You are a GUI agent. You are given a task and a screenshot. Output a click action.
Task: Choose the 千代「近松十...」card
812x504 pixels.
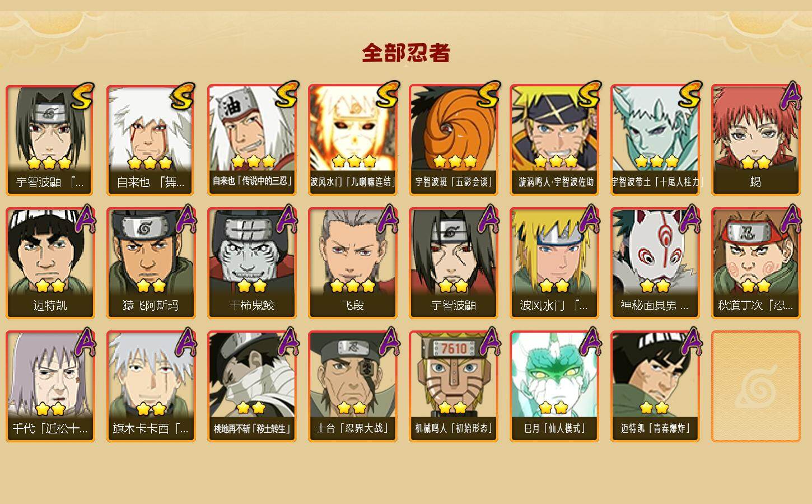click(50, 386)
